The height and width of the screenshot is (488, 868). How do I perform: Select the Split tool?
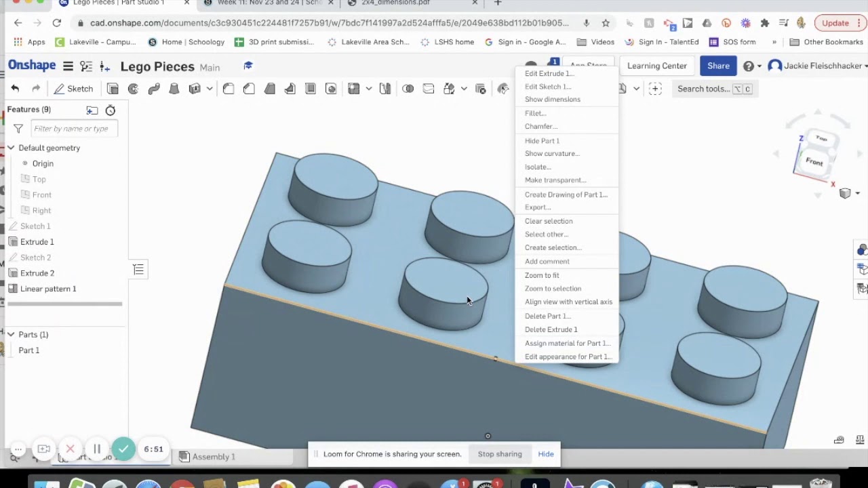click(x=428, y=89)
